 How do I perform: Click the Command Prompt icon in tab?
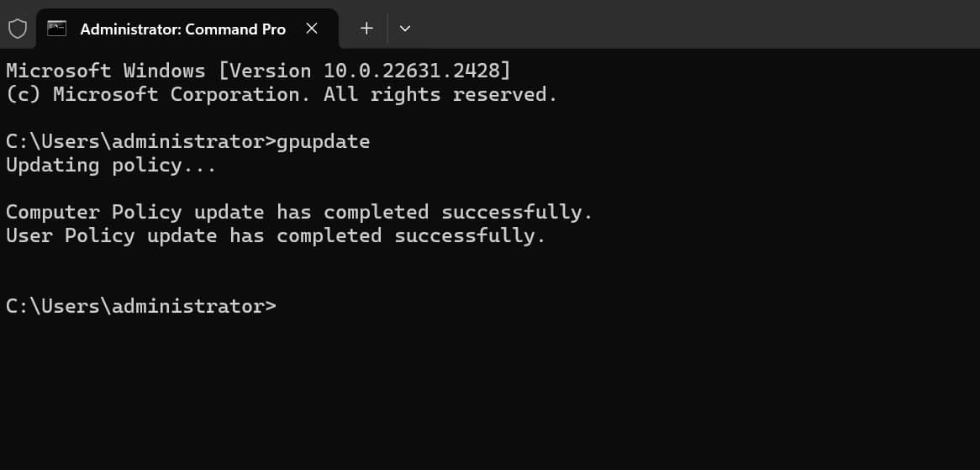click(57, 29)
